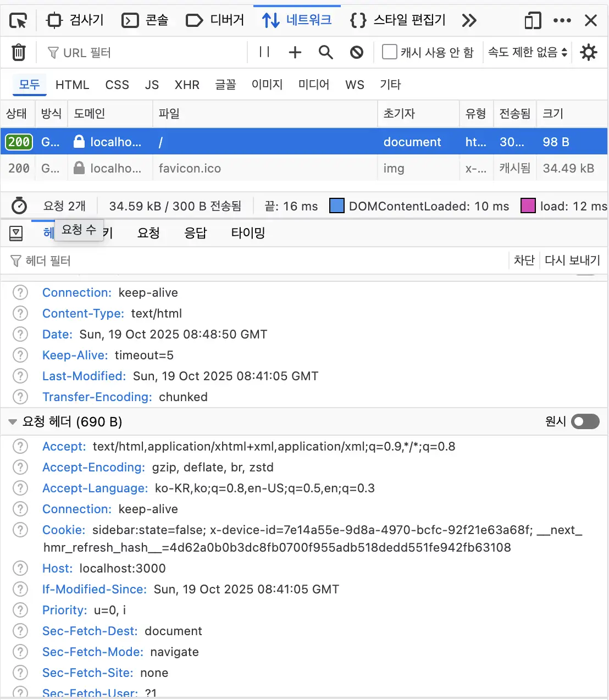
Task: Click the 차단 button
Action: (524, 260)
